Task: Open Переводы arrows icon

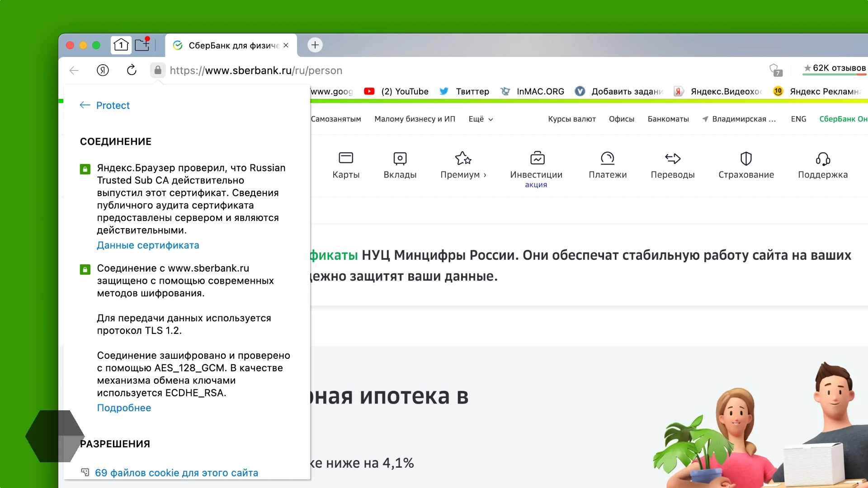Action: click(673, 158)
